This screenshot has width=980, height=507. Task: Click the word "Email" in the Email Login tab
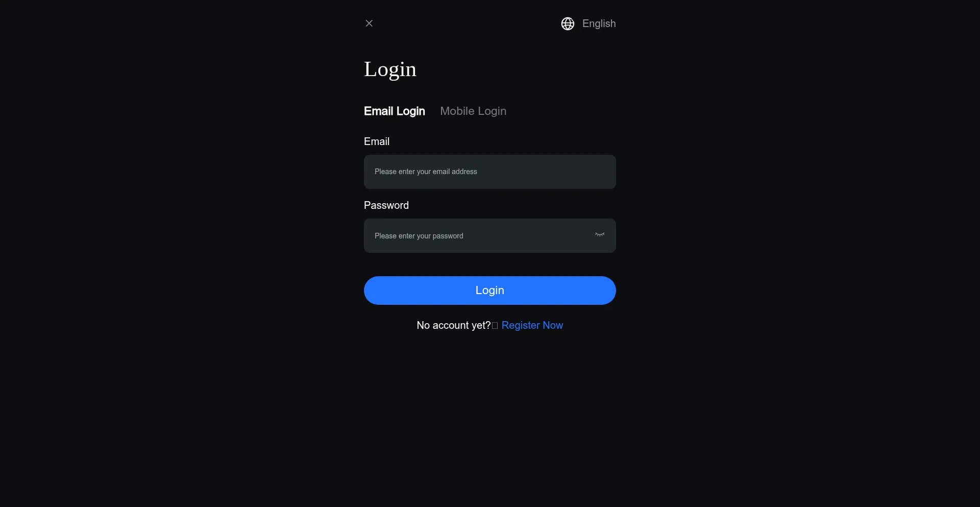pyautogui.click(x=379, y=111)
